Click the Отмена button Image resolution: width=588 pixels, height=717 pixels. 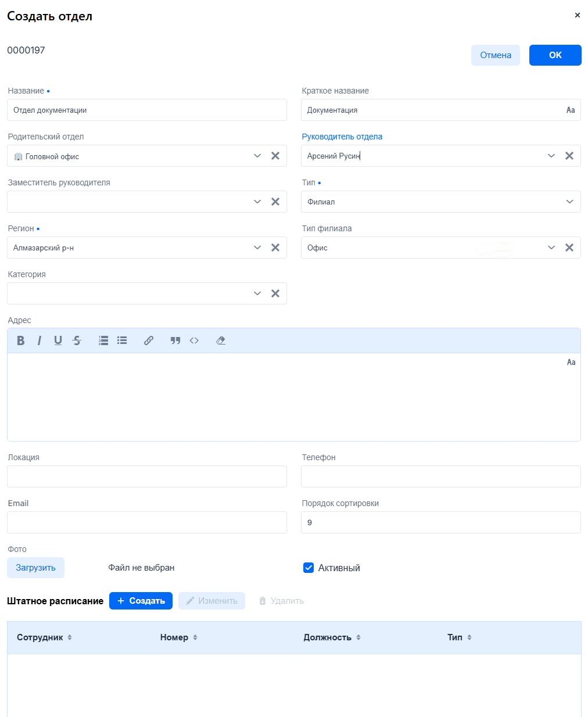[x=495, y=55]
